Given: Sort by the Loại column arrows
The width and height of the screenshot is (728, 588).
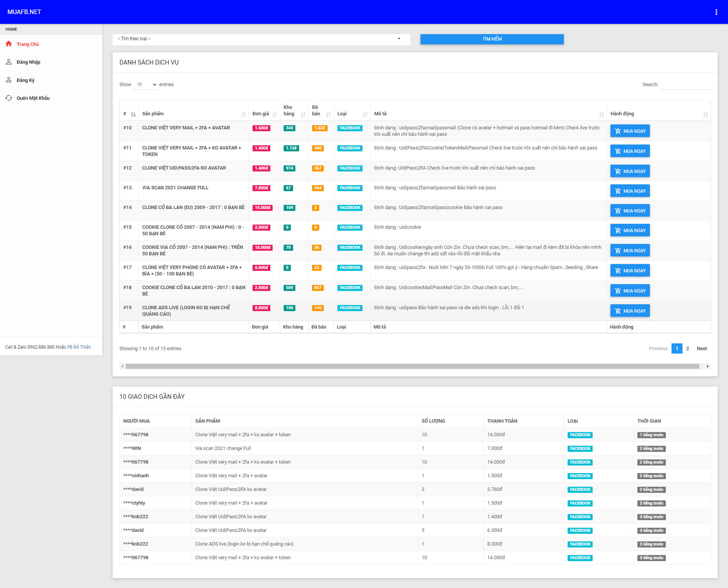Looking at the screenshot, I should tap(365, 114).
